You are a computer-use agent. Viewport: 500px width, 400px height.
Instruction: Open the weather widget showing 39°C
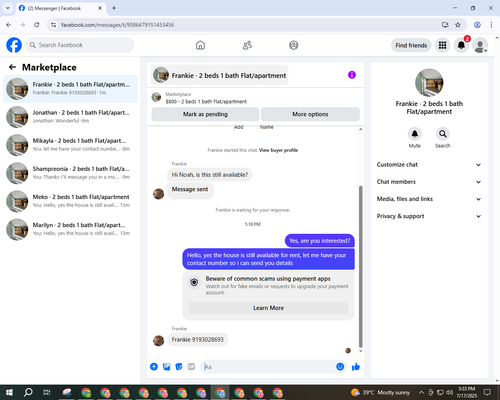click(380, 392)
